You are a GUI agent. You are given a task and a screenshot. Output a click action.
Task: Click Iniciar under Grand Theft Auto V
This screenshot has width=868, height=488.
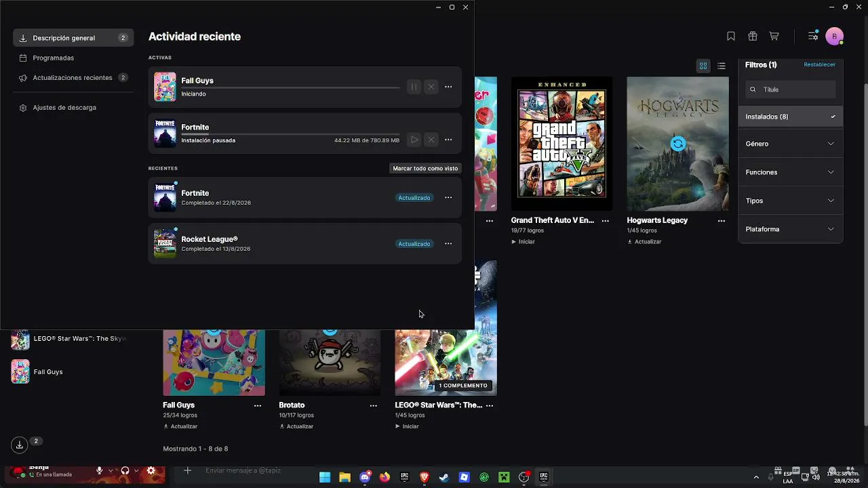[x=523, y=242]
